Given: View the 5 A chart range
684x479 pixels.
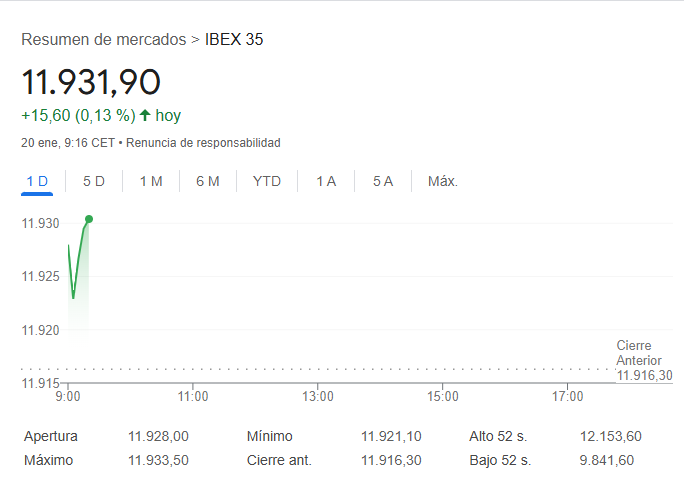Looking at the screenshot, I should [383, 181].
